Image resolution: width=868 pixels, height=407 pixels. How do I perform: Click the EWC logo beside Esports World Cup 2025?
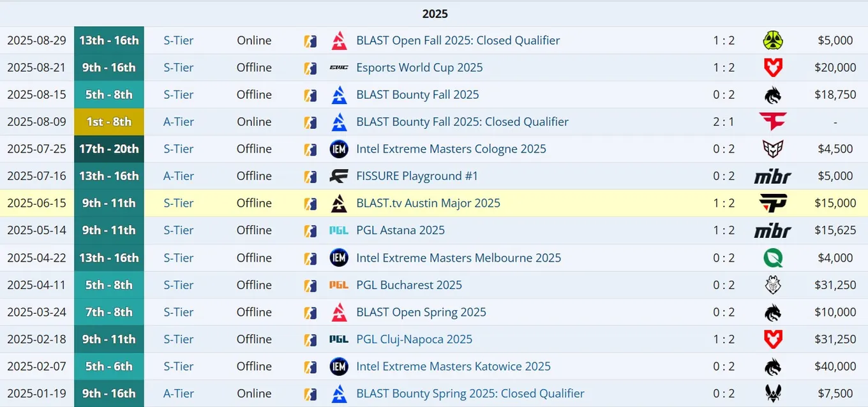pyautogui.click(x=339, y=68)
